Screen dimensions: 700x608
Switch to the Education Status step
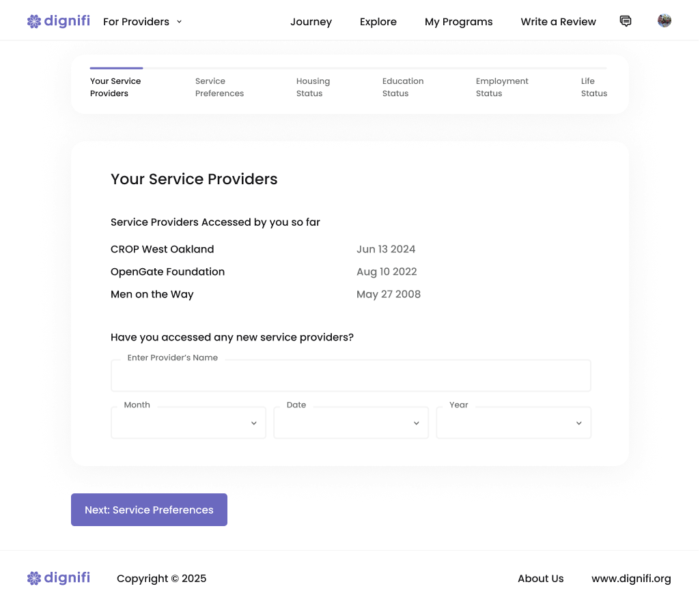click(x=403, y=87)
